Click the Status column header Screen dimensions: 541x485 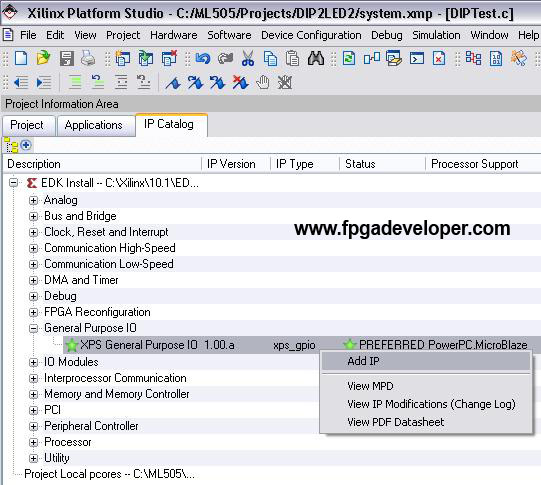pyautogui.click(x=382, y=164)
